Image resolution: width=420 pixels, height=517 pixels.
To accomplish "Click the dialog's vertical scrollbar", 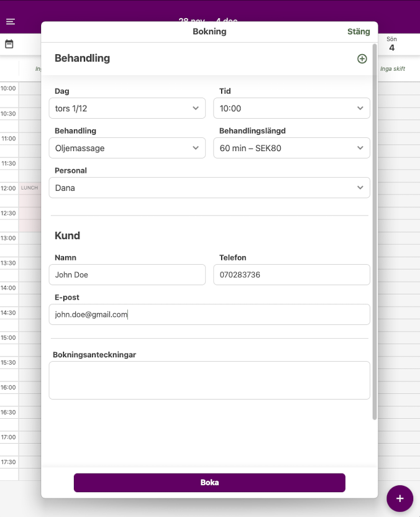I will point(374,231).
